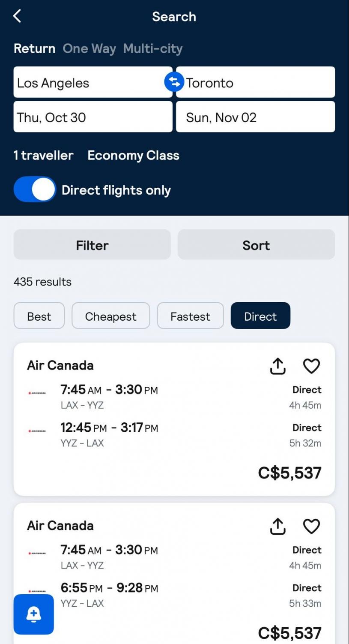Share the first Air Canada flight
This screenshot has height=644, width=349.
coord(278,366)
